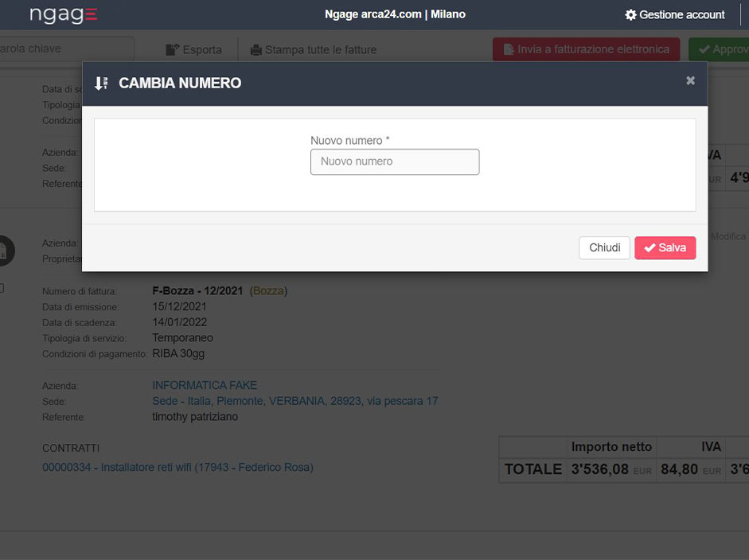This screenshot has width=749, height=560.
Task: Close the Cambia Numero dialog with X
Action: click(x=690, y=80)
